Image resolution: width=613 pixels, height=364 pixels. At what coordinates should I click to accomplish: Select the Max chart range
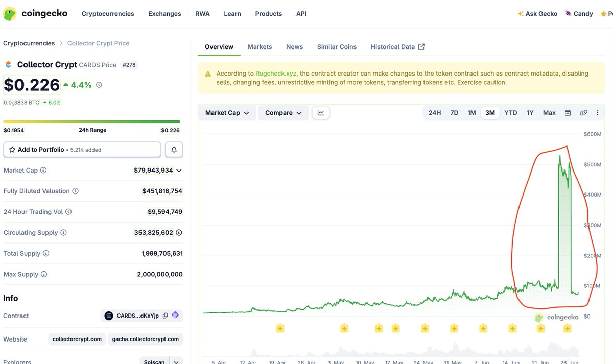click(549, 113)
